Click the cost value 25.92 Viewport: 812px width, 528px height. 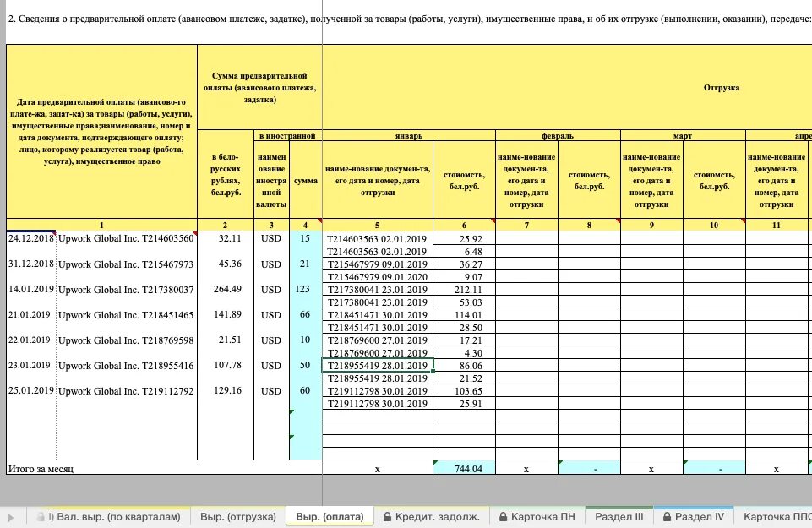(464, 238)
